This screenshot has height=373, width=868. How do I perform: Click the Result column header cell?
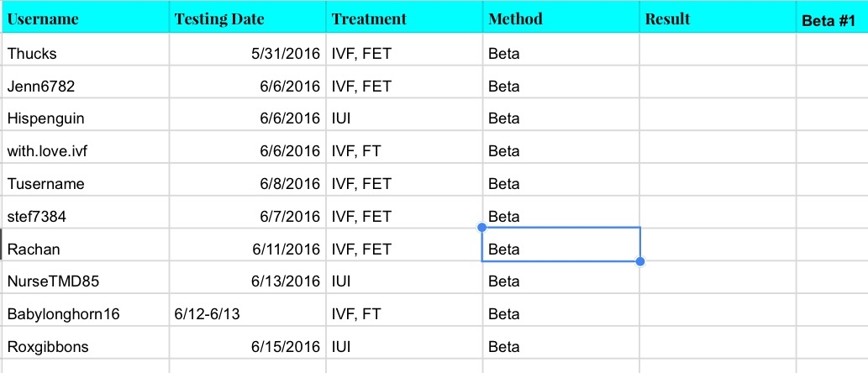coord(717,18)
